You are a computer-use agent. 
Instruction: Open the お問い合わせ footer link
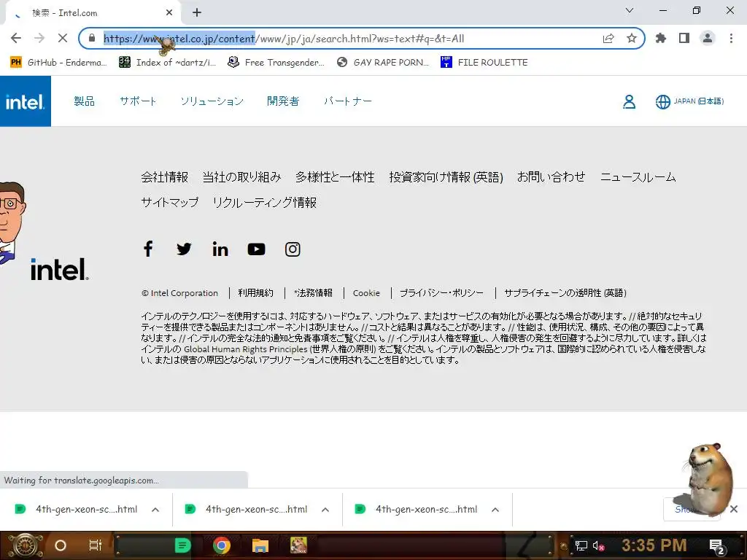(551, 177)
